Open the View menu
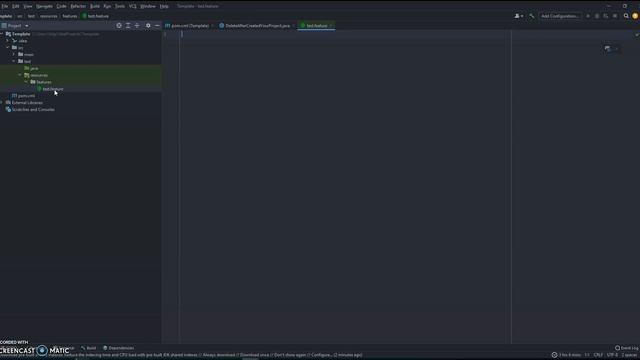Image resolution: width=640 pixels, height=360 pixels. click(x=27, y=6)
